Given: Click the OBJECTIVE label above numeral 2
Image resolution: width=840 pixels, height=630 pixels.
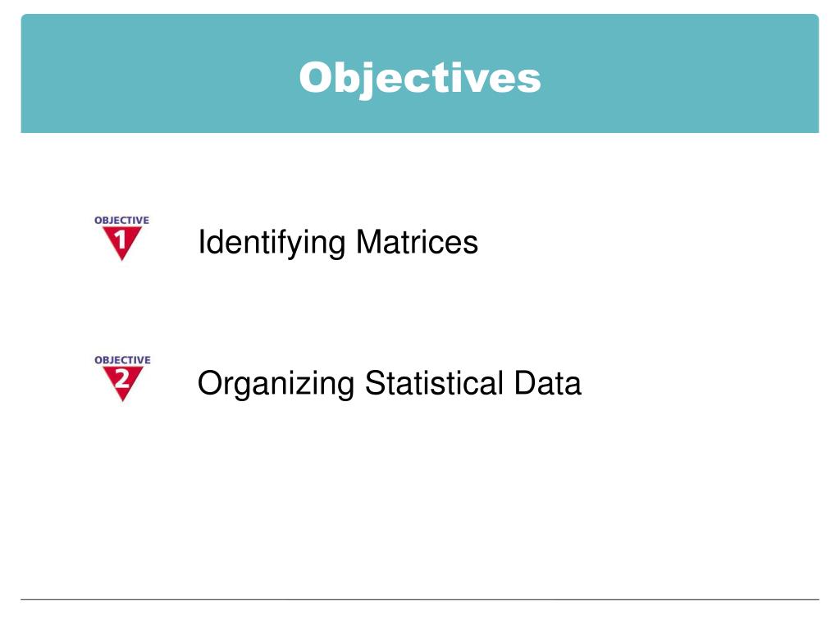Looking at the screenshot, I should coord(122,360).
